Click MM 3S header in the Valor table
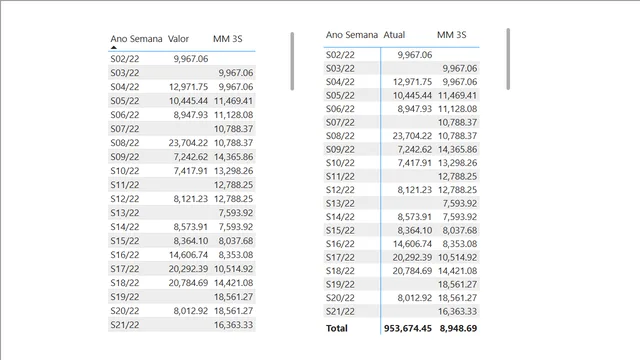Viewport: 640px width, 360px height. click(x=227, y=39)
